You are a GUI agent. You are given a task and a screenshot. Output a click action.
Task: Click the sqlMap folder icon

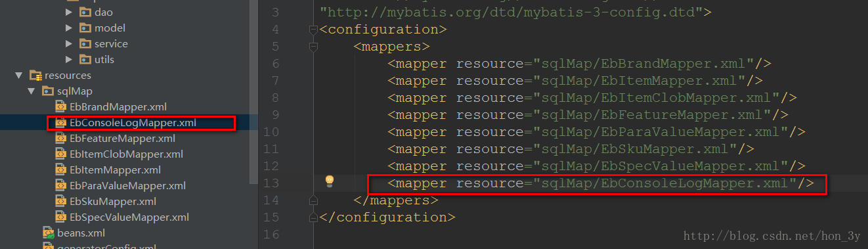click(x=48, y=91)
